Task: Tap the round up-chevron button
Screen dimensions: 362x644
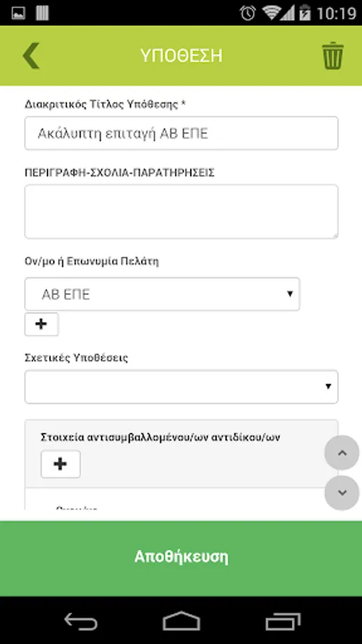Action: pos(342,453)
